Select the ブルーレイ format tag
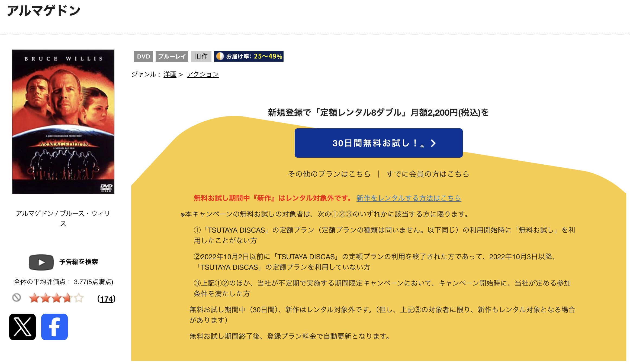The image size is (630, 364). click(x=172, y=56)
